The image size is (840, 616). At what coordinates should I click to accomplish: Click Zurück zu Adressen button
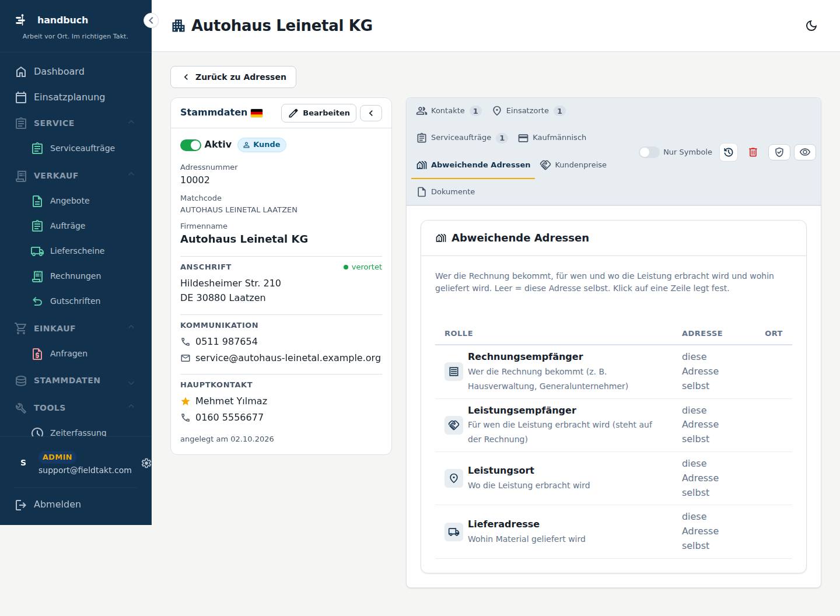(x=233, y=77)
